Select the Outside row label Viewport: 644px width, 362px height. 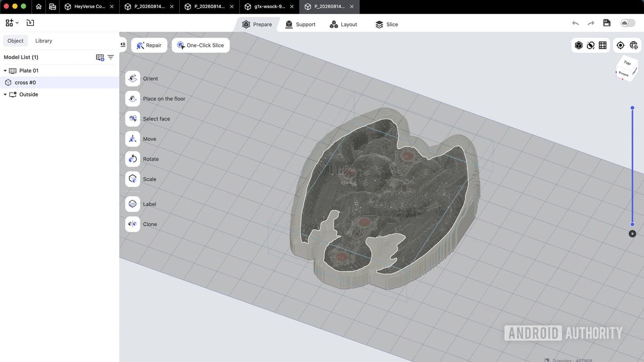pos(29,95)
